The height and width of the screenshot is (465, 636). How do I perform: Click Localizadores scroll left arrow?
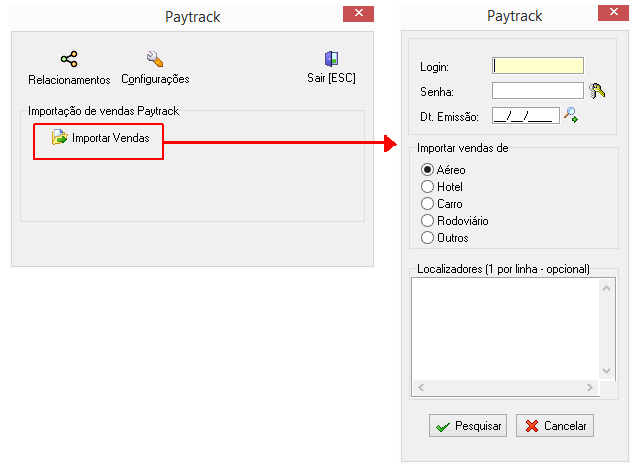[421, 388]
